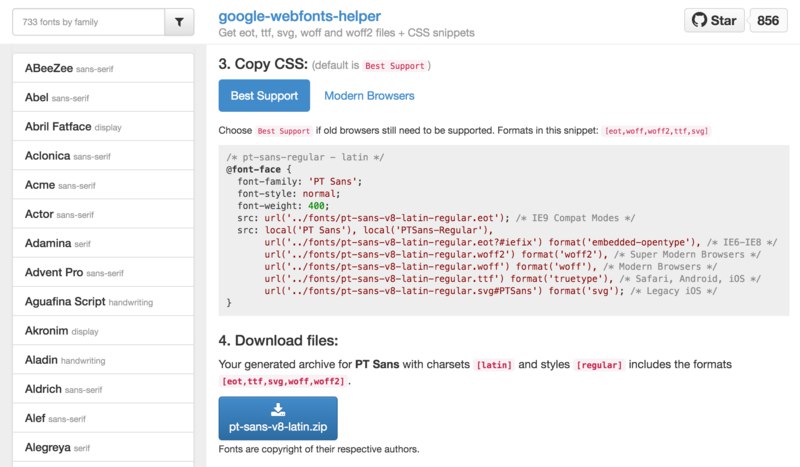This screenshot has height=467, width=800.
Task: Select the Best Support tab
Action: (264, 95)
